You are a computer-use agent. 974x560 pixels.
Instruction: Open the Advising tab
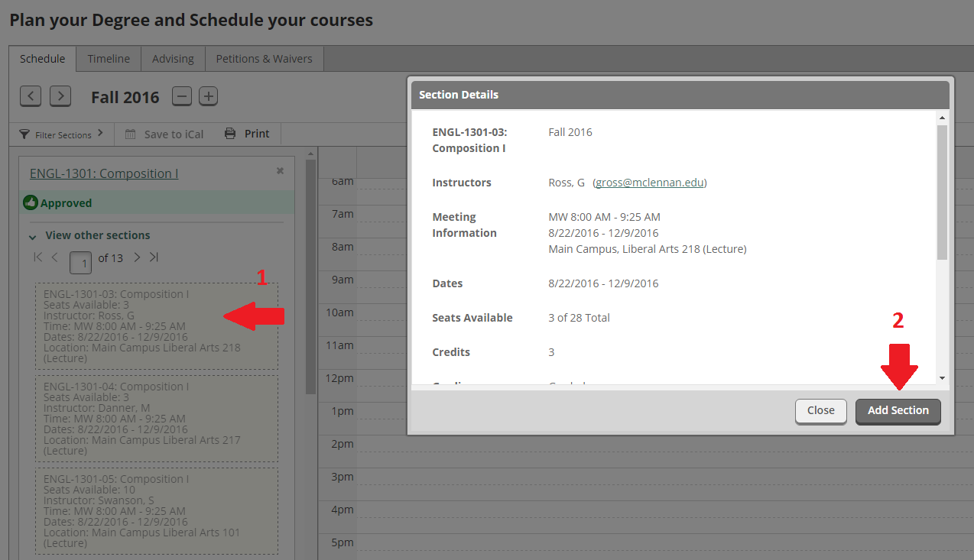tap(172, 58)
